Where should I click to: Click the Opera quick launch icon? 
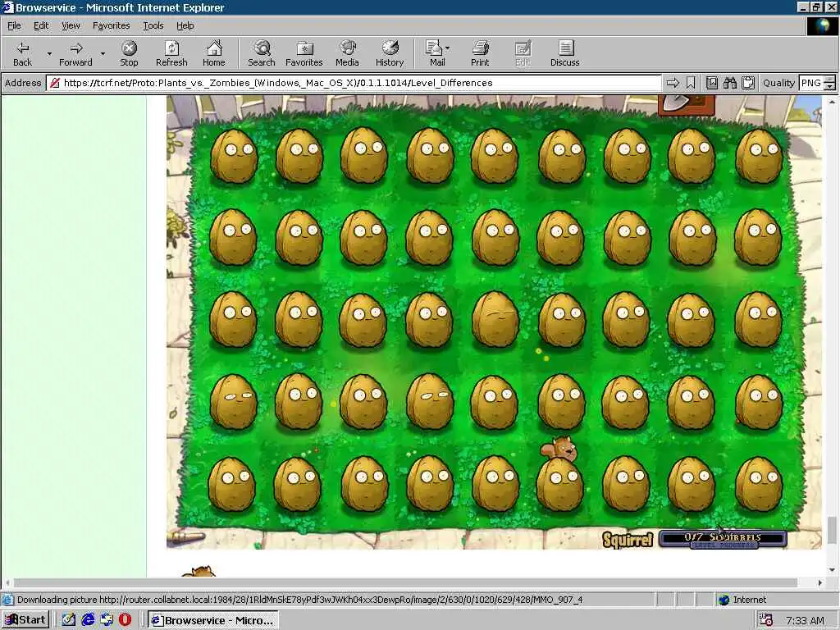point(125,620)
